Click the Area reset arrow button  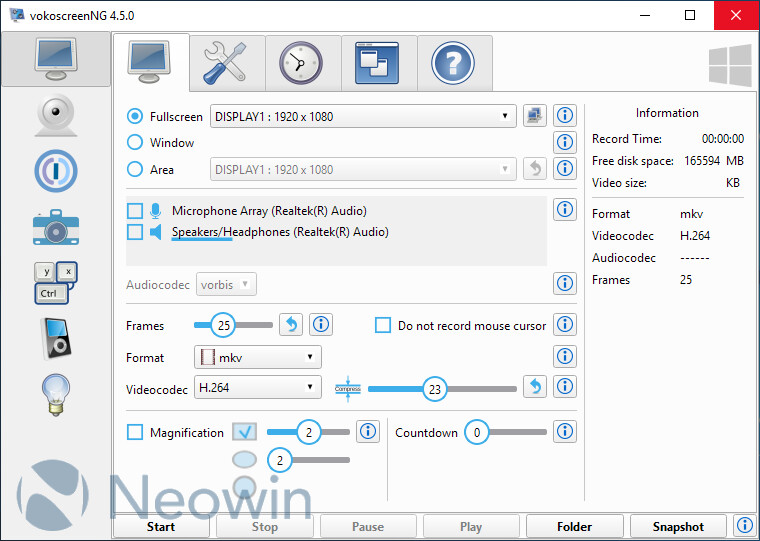tap(535, 169)
